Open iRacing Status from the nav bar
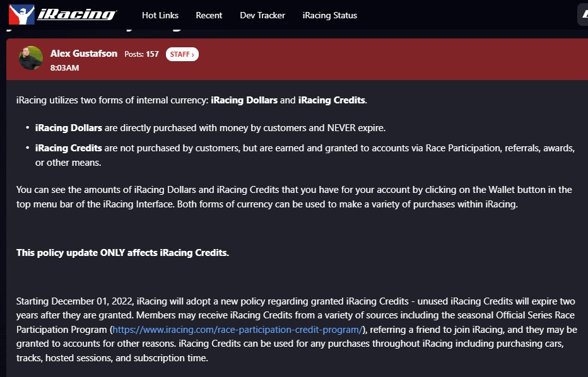The image size is (588, 377). (x=329, y=15)
